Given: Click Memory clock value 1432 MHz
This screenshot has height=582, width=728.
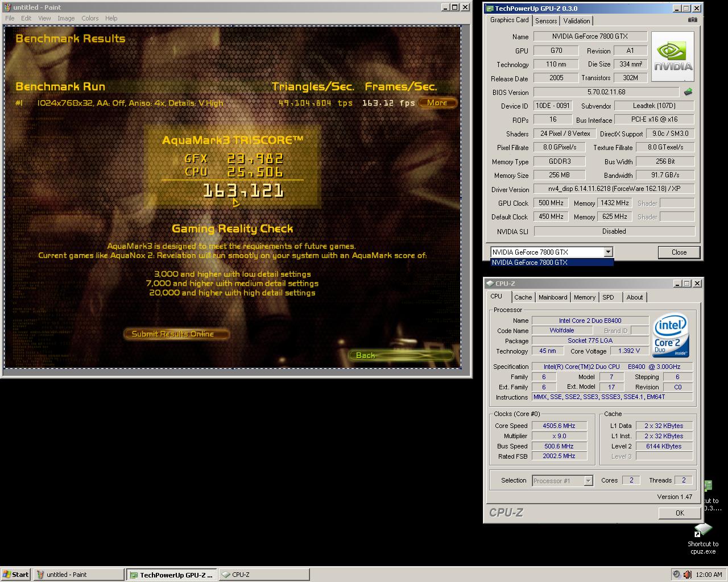Looking at the screenshot, I should [615, 203].
